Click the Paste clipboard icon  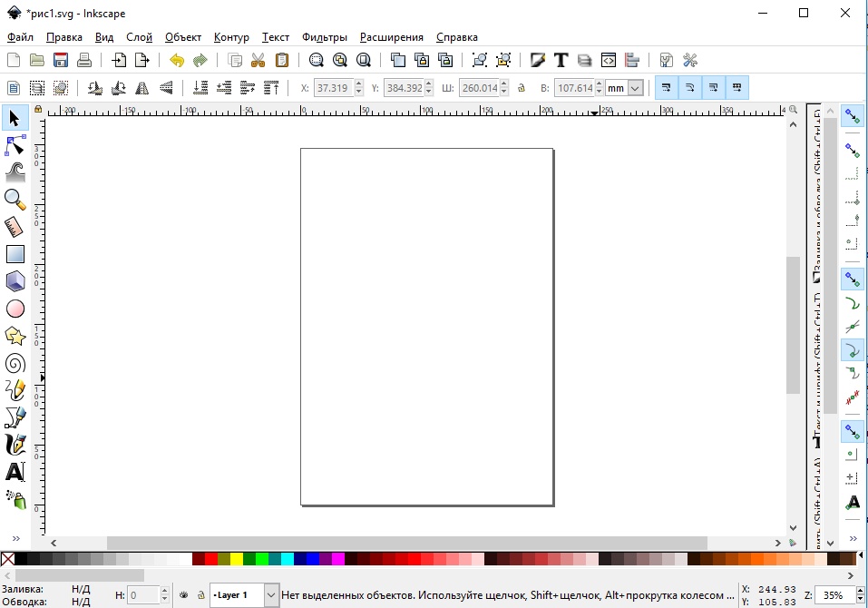[x=282, y=60]
